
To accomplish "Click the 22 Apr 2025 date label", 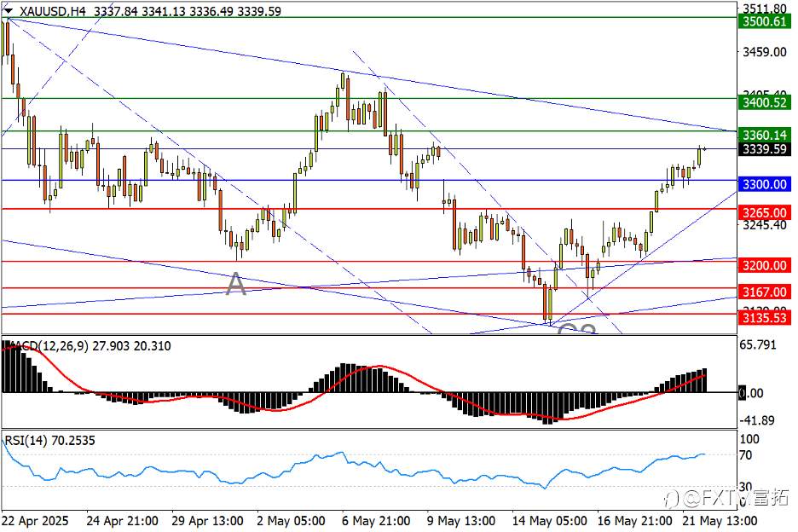I will click(x=35, y=521).
